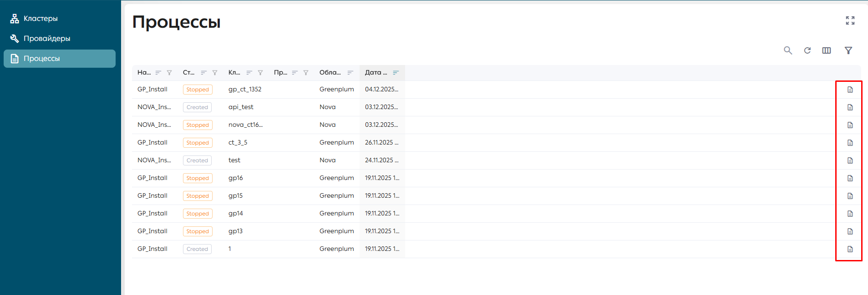Click the Stopped badge for gp_ct_1352

tap(198, 90)
